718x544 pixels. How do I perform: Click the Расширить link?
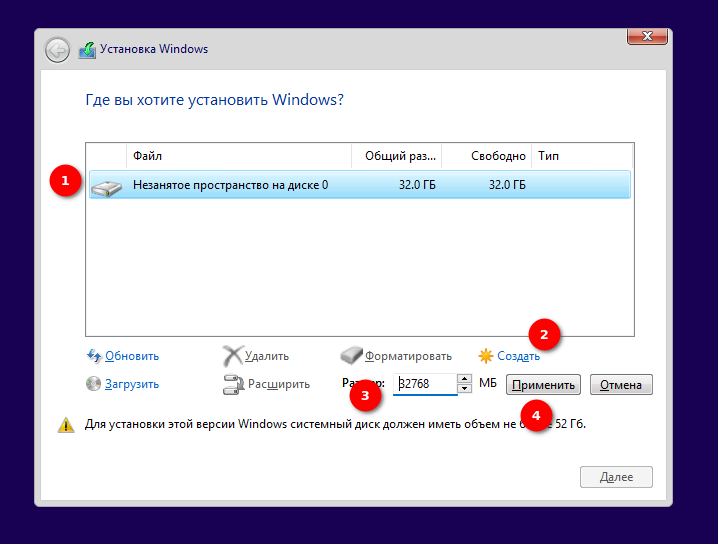pyautogui.click(x=279, y=384)
